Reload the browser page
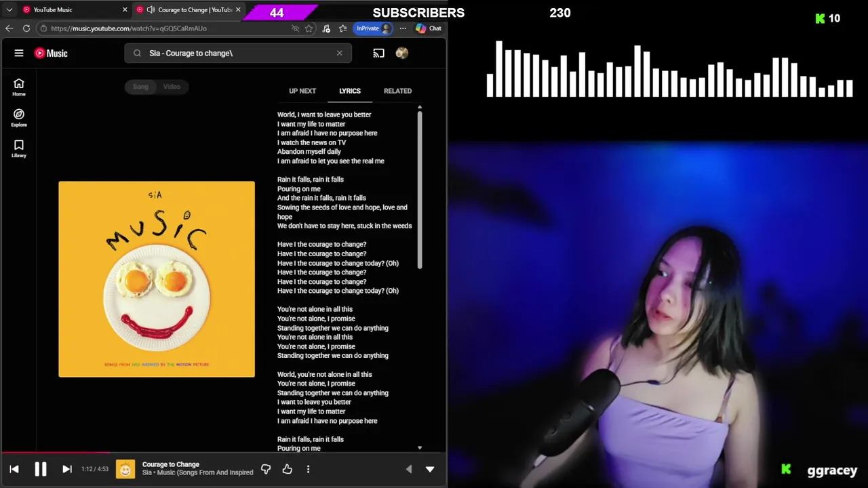868x488 pixels. coord(26,28)
